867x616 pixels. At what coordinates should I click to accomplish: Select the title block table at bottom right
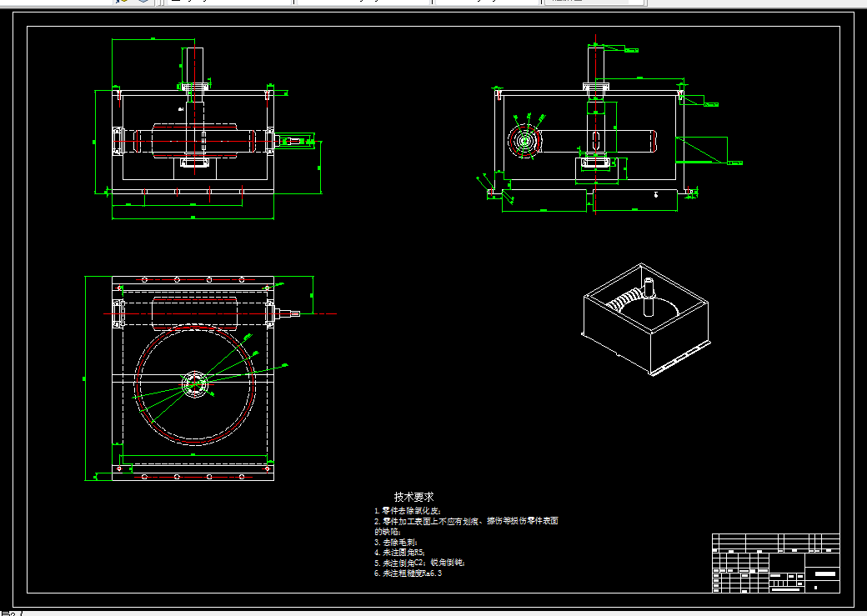(776, 563)
